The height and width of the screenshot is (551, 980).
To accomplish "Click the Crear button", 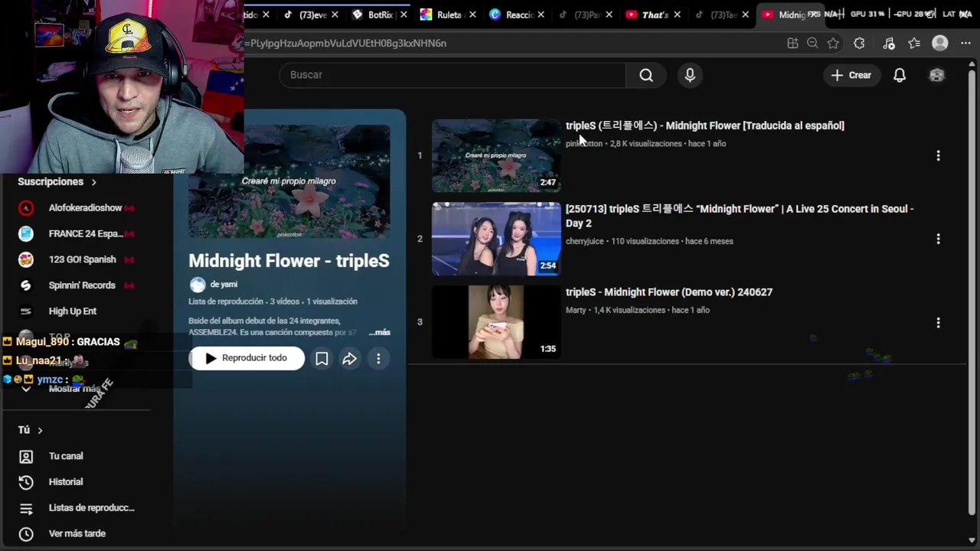I will [x=851, y=75].
